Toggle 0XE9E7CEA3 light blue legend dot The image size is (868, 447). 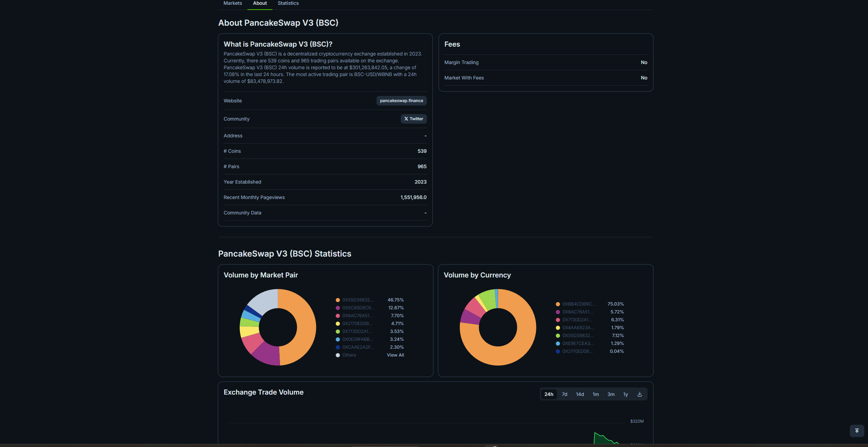[558, 344]
